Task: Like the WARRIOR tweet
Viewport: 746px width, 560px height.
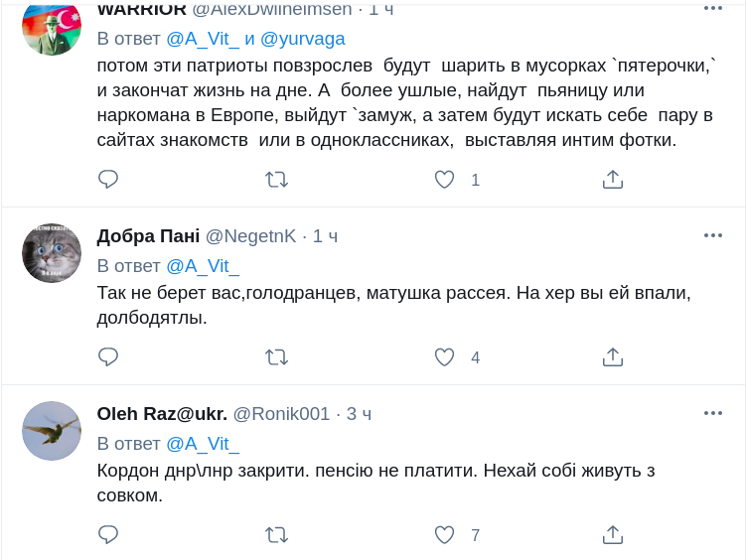Action: (x=445, y=180)
